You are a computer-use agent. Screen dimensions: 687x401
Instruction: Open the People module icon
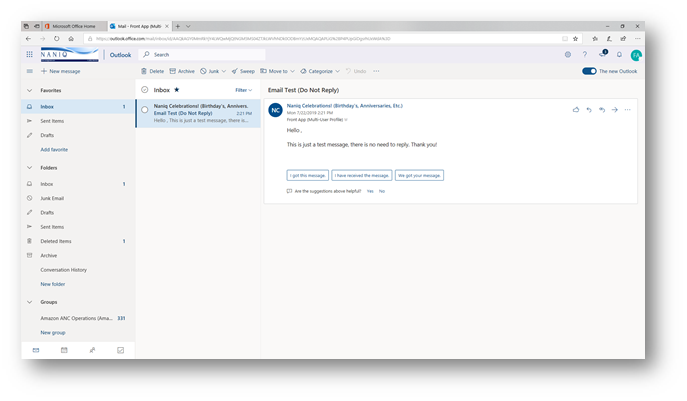click(x=92, y=350)
